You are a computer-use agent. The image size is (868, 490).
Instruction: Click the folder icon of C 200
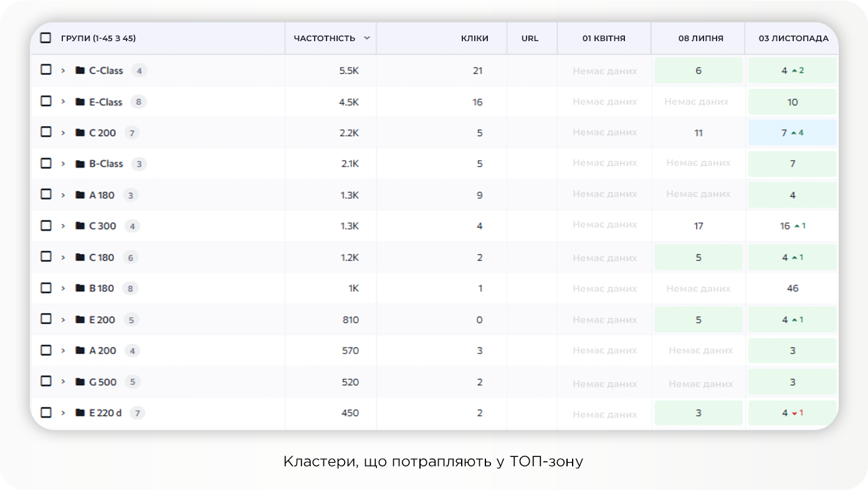[x=80, y=133]
